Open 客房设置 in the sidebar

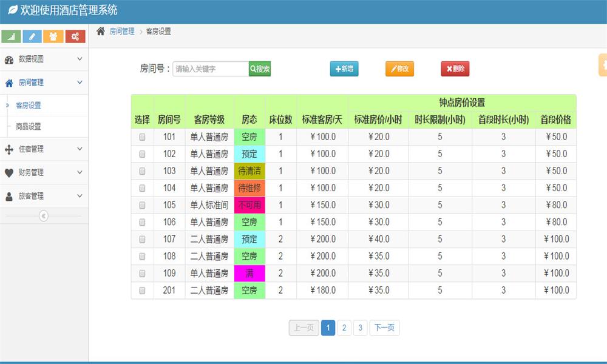click(29, 105)
